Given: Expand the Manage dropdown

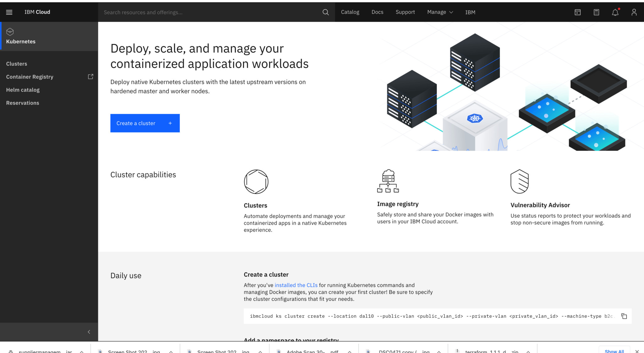Looking at the screenshot, I should point(440,12).
